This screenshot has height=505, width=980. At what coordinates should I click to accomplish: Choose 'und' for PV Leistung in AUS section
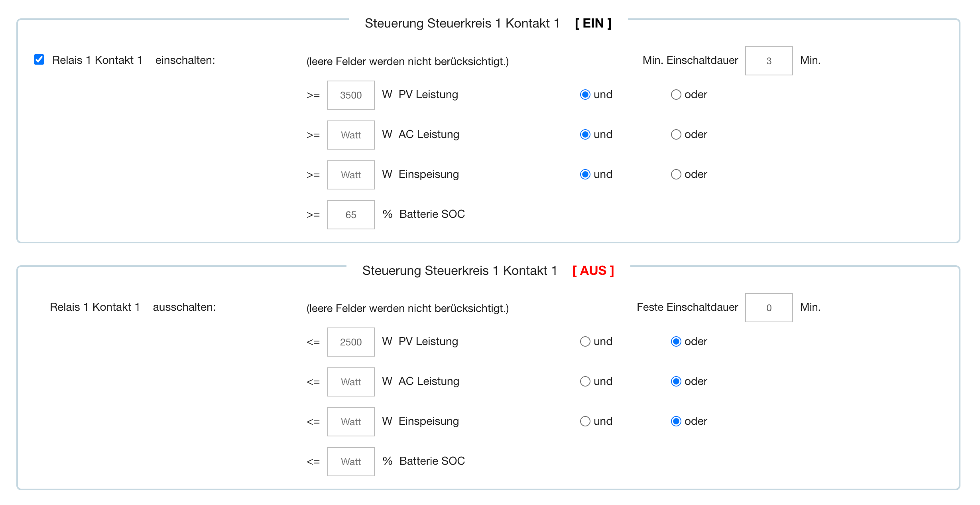(585, 341)
